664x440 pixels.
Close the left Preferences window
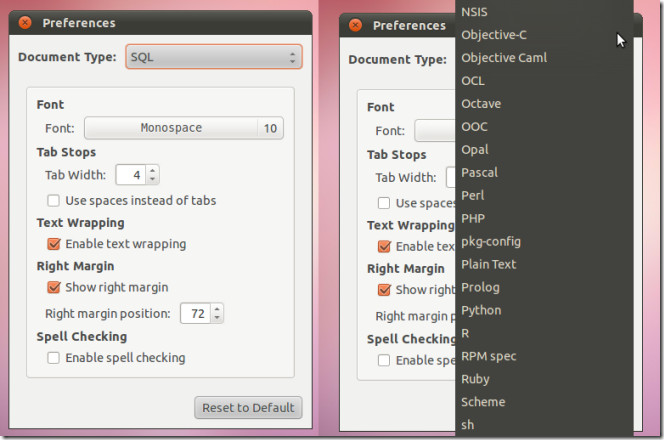[25, 22]
